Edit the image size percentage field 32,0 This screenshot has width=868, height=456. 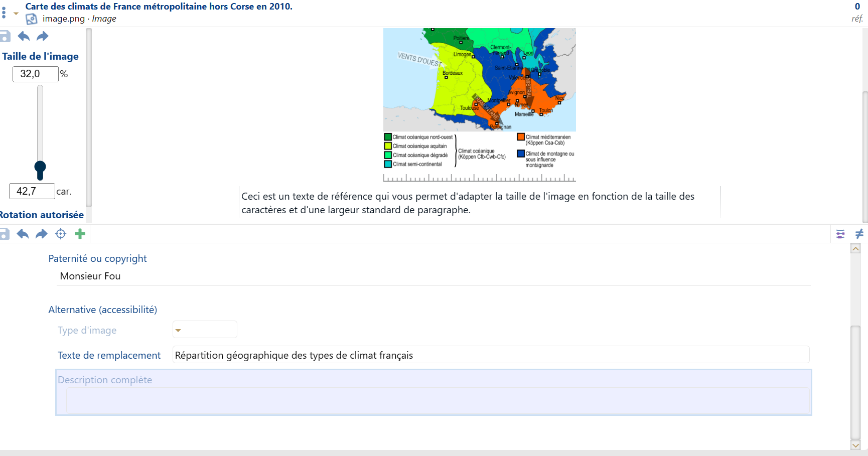36,74
